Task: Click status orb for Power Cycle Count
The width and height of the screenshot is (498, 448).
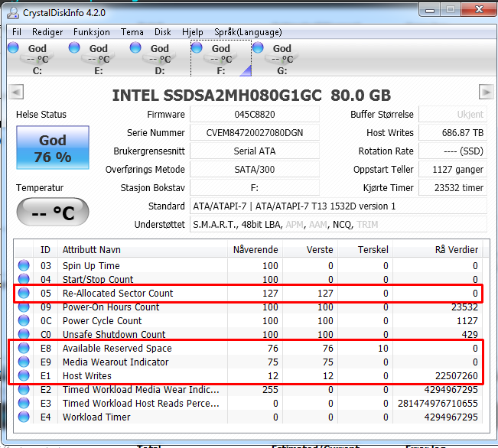Action: [x=24, y=320]
